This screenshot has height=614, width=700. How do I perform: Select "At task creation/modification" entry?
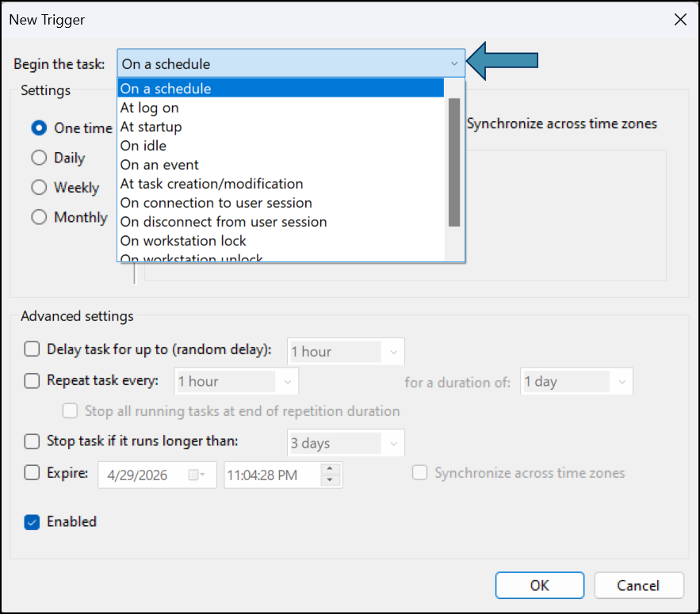pos(212,184)
